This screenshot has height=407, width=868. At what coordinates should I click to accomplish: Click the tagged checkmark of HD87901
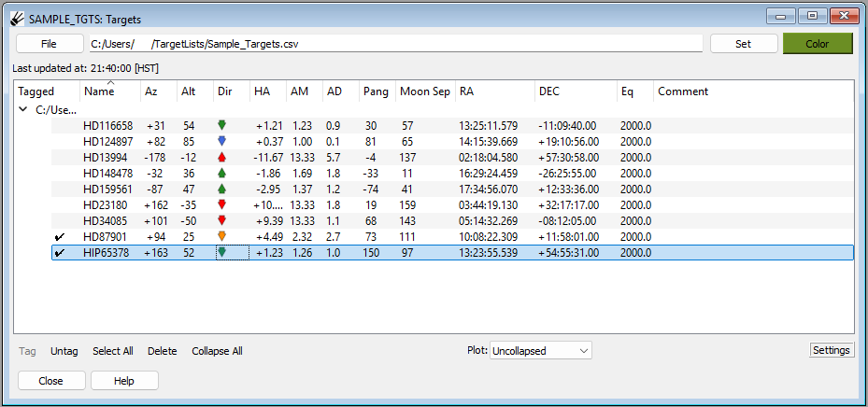59,237
